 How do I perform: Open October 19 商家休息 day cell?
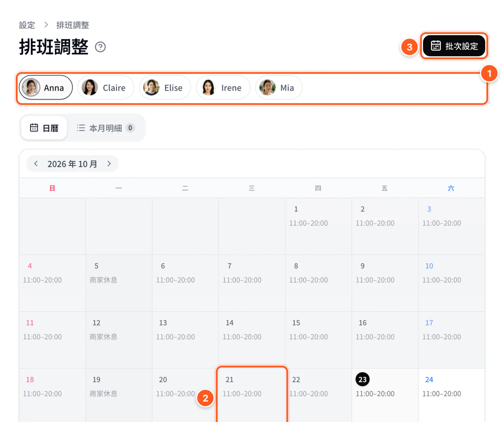coord(119,395)
